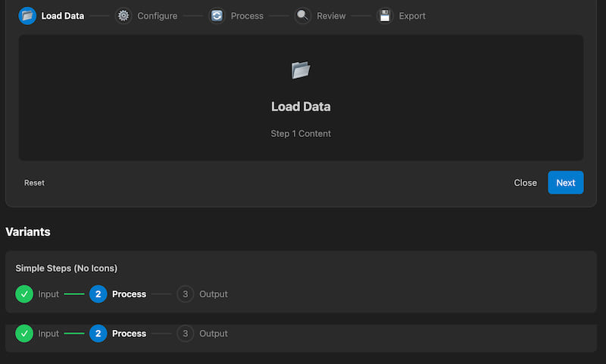Jump to the Review step label
The height and width of the screenshot is (364, 606).
coord(331,16)
